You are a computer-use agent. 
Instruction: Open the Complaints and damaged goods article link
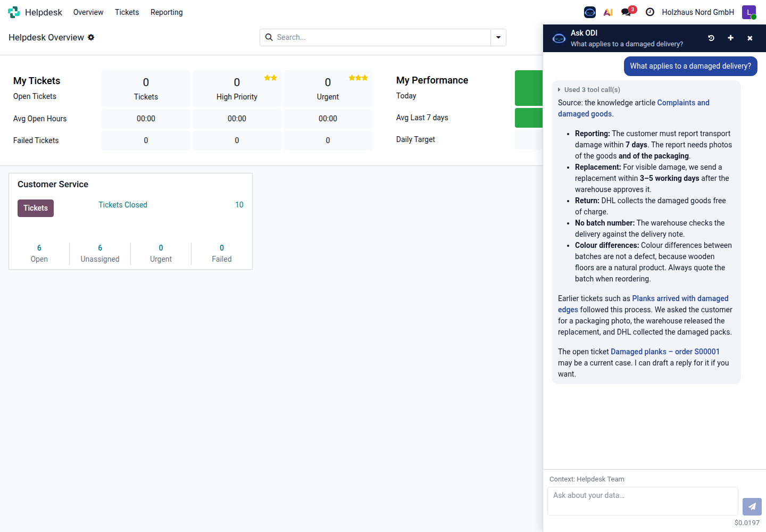pos(634,108)
